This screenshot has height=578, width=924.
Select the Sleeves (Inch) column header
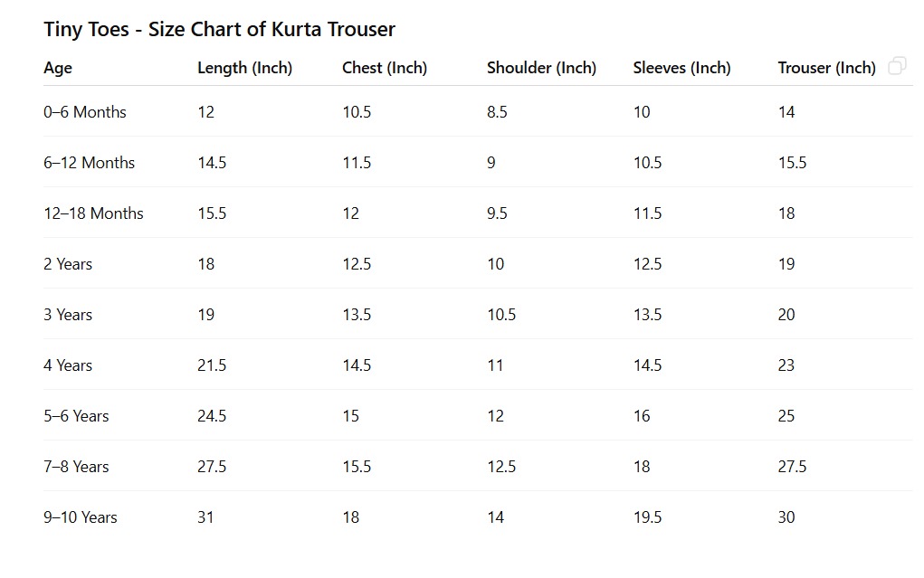pyautogui.click(x=681, y=68)
